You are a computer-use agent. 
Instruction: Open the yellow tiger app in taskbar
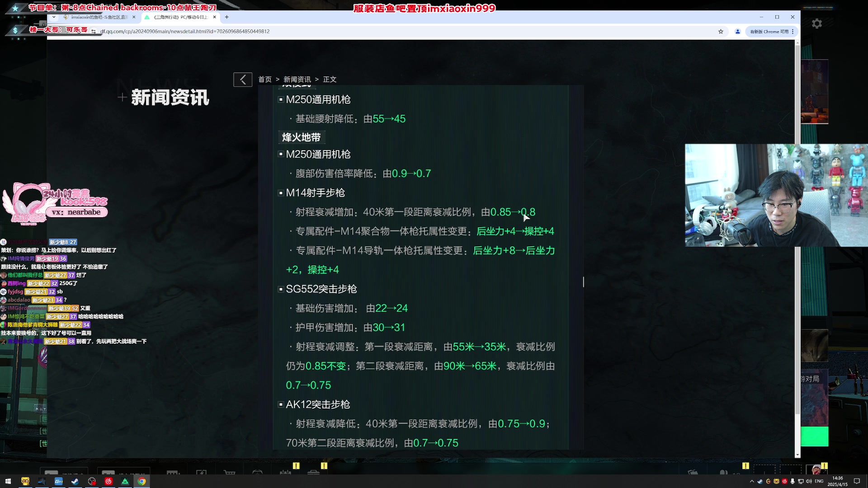pyautogui.click(x=25, y=481)
